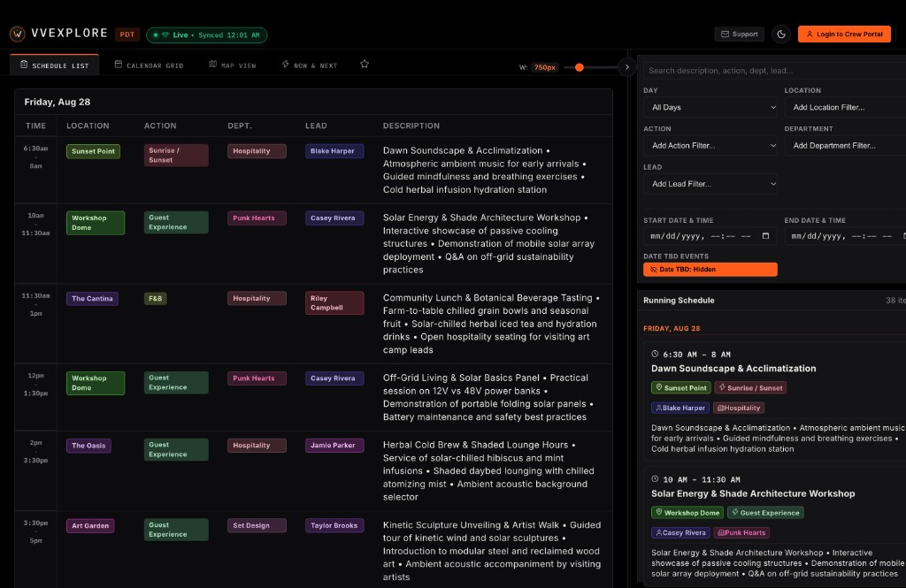906x588 pixels.
Task: Click clock icon beside 10 AM – 11:30 AM
Action: (655, 479)
